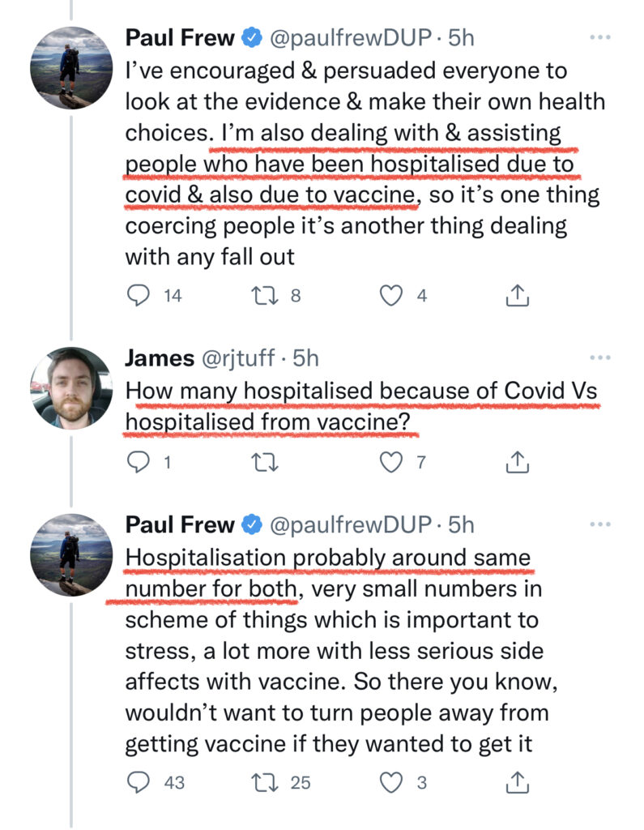The width and height of the screenshot is (644, 830).
Task: Open more options on first Paul Frew tweet
Action: [600, 37]
